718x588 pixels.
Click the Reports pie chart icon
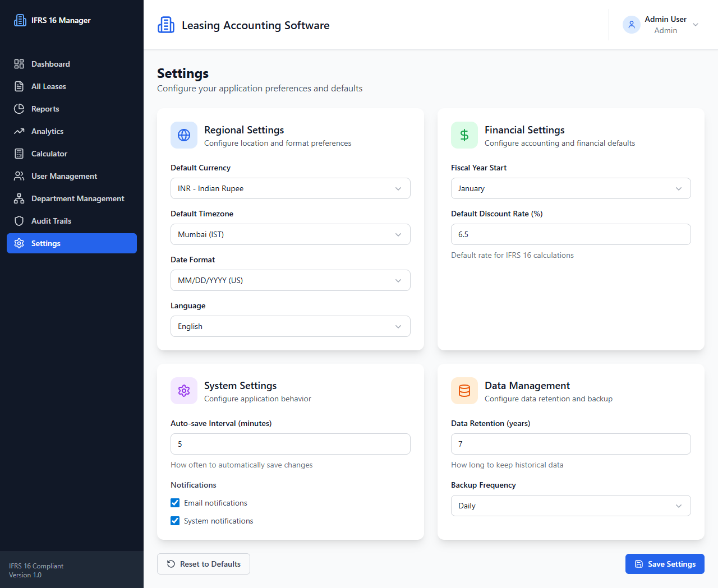point(19,109)
